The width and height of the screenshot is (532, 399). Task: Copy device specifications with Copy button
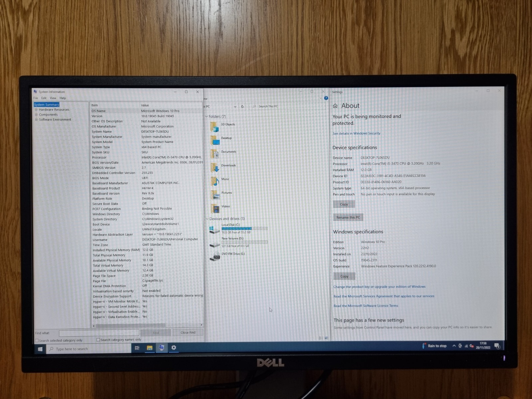(344, 204)
